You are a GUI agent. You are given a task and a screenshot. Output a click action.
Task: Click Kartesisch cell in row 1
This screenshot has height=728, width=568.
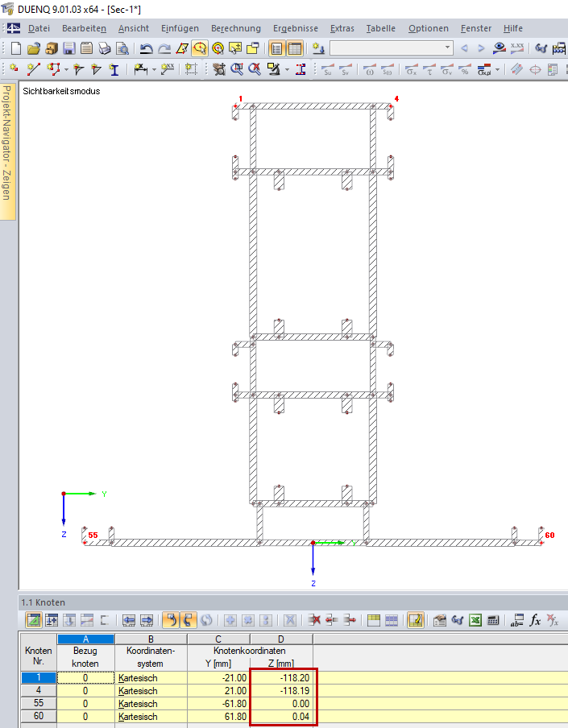coord(151,678)
